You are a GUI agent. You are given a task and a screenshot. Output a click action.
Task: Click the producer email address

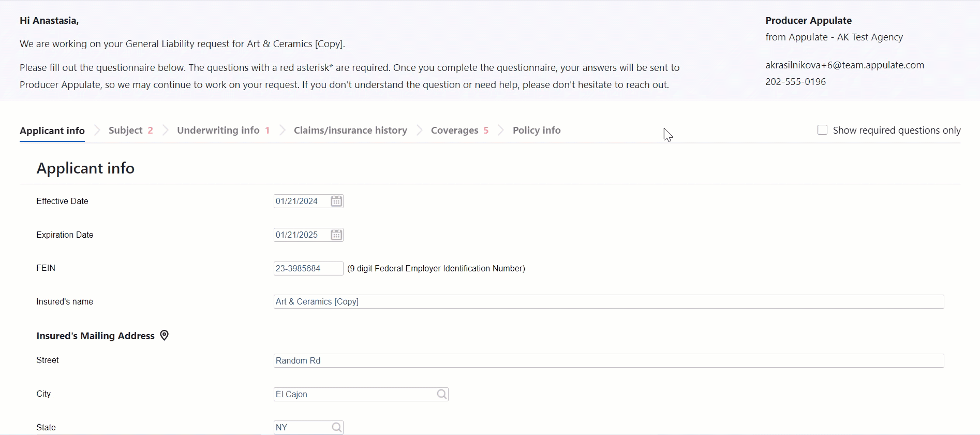[844, 65]
